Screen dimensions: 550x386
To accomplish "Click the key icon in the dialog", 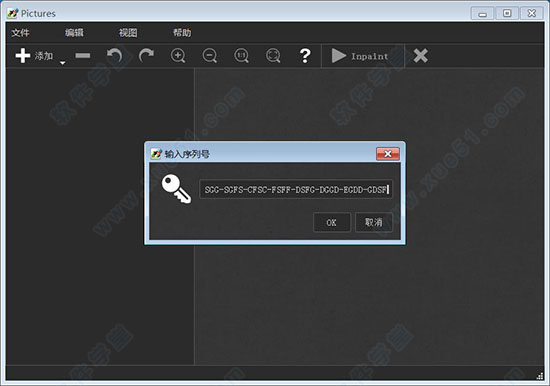I will coord(176,189).
